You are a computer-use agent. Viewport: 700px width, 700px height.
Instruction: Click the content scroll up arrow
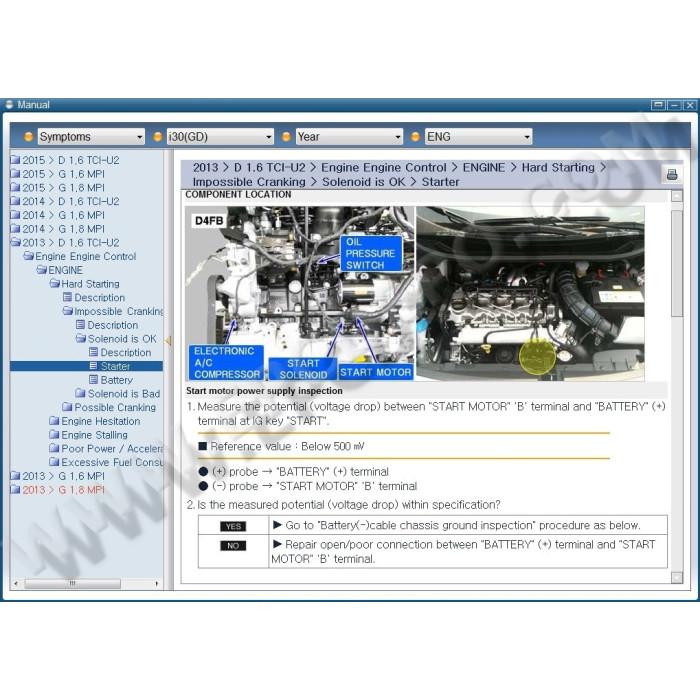(x=677, y=196)
